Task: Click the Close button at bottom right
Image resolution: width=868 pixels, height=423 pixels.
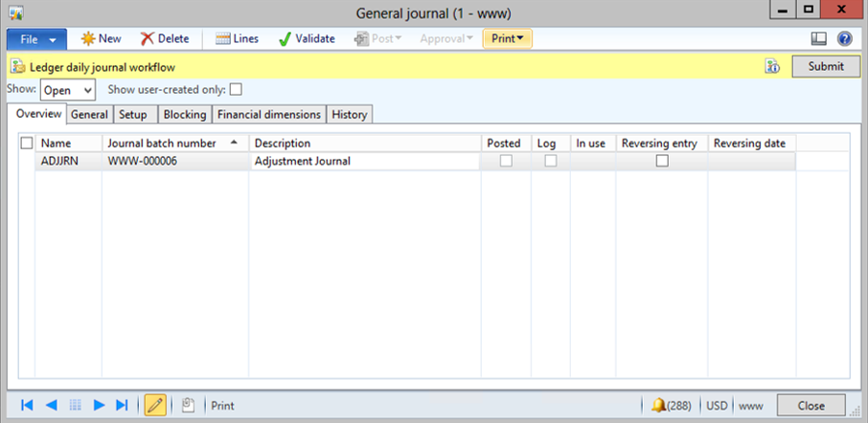Action: click(811, 405)
